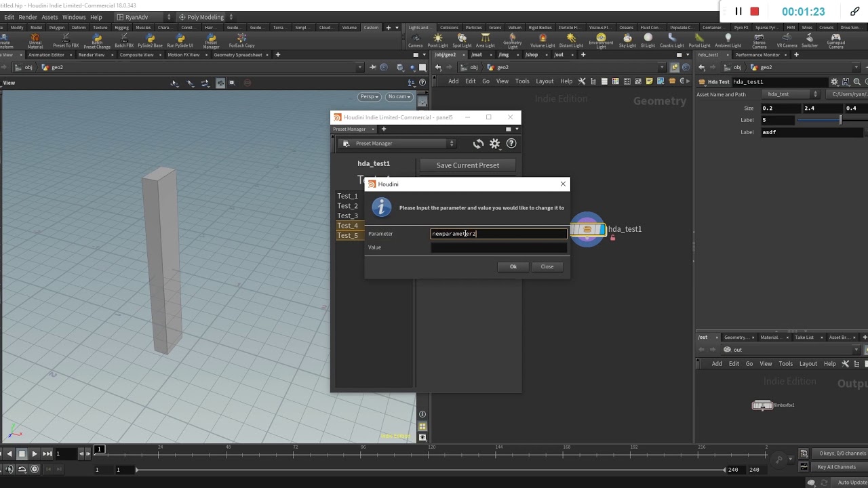The image size is (868, 488).
Task: Click the Parameter input field
Action: pos(499,234)
